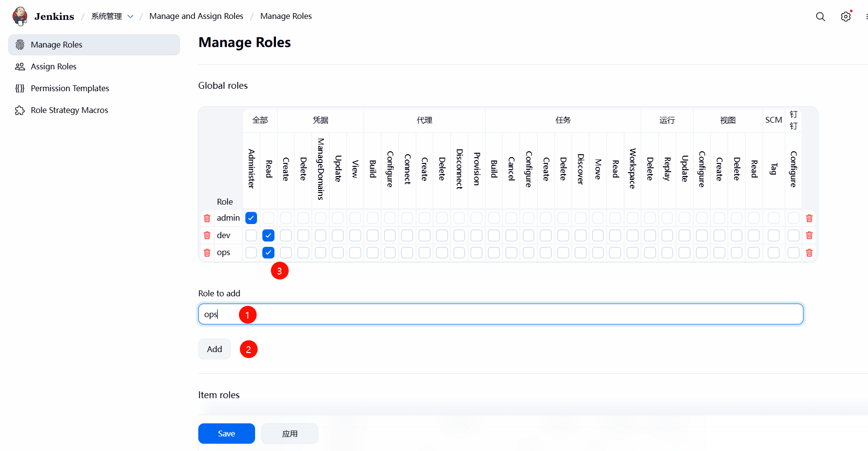Enable Administer checkbox for ops role
The width and height of the screenshot is (868, 451).
click(251, 253)
